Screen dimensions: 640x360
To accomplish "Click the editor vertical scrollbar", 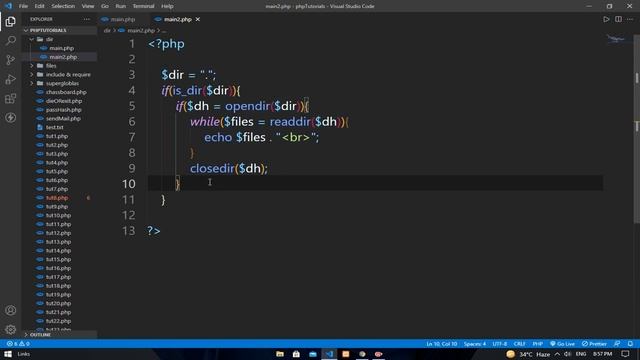I will coord(636,130).
